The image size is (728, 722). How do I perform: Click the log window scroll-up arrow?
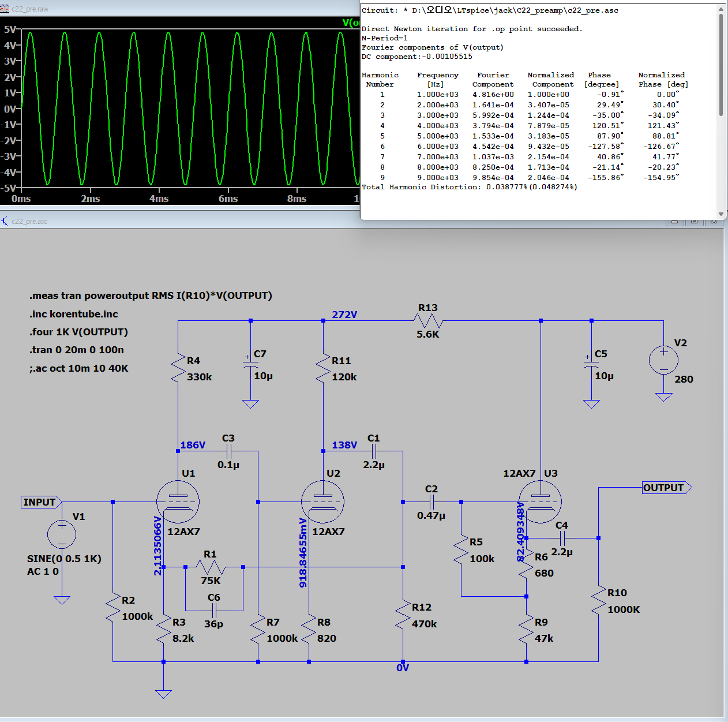[721, 8]
